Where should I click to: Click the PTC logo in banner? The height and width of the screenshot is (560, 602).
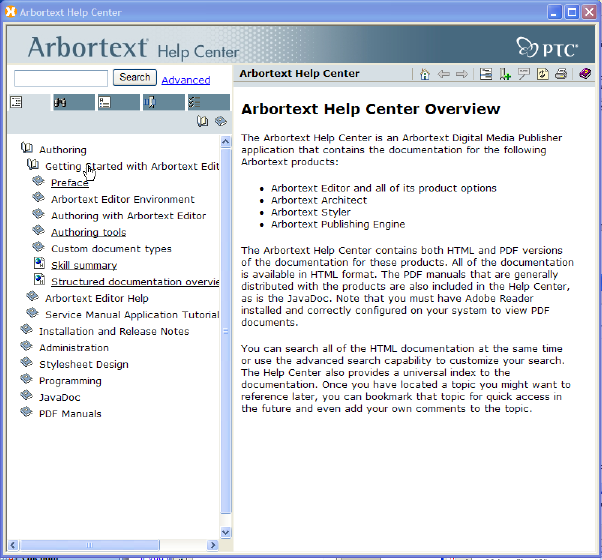click(547, 48)
